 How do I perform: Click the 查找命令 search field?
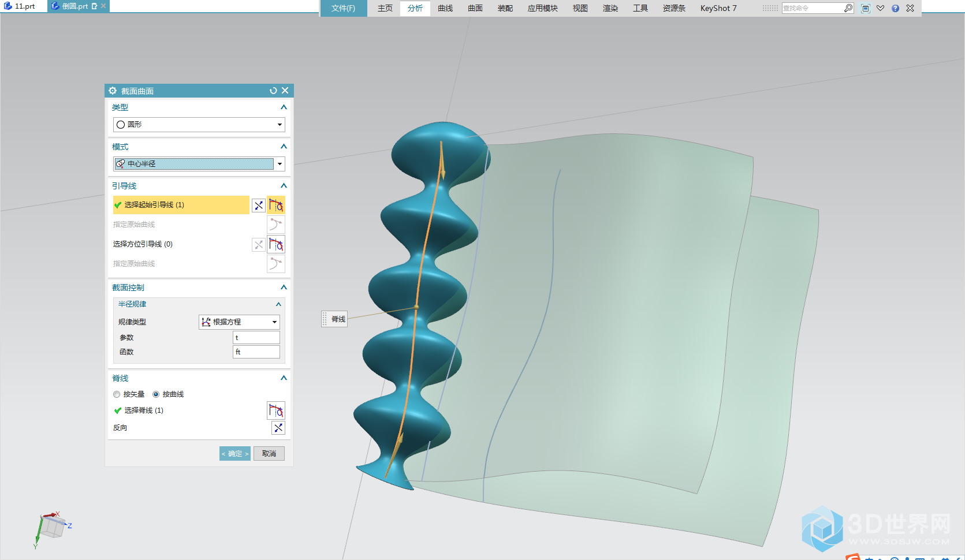[x=813, y=8]
